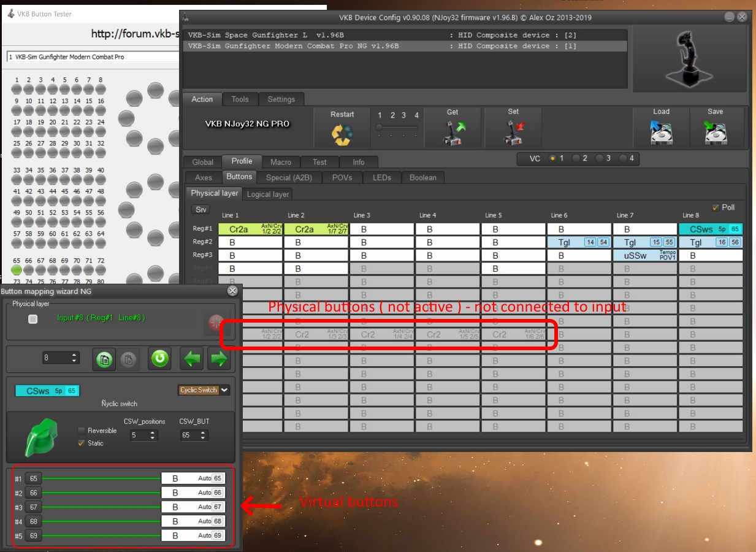Image resolution: width=756 pixels, height=552 pixels.
Task: Open the device dropdown in VKB Button Tester
Action: tap(92, 57)
